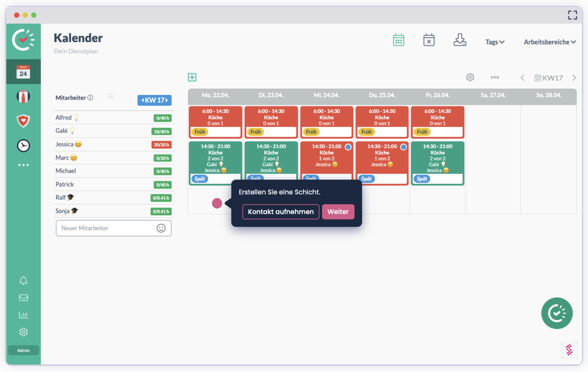Open the statistics chart icon
The width and height of the screenshot is (588, 372).
(23, 315)
